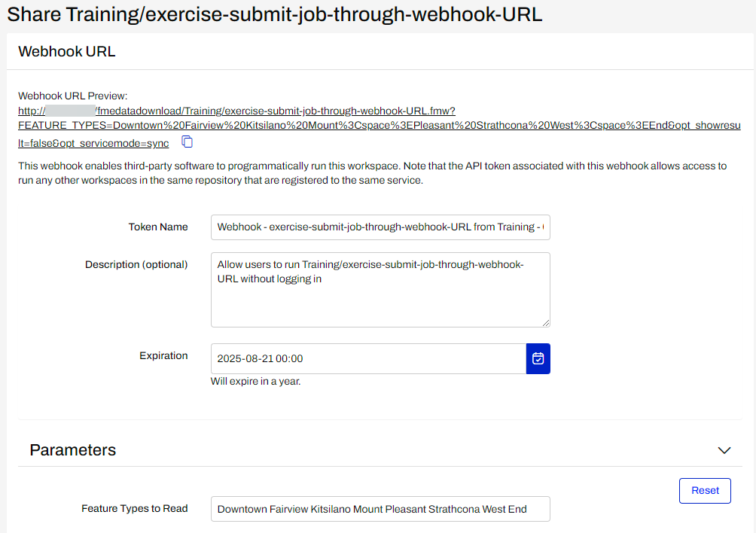The width and height of the screenshot is (756, 533).
Task: Select the Expiration date field
Action: coord(368,358)
